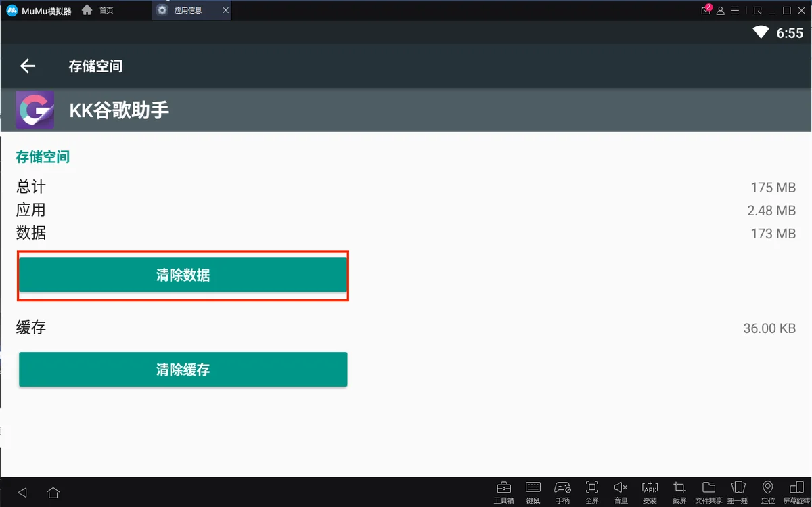The image size is (812, 507).
Task: Take a screenshot with 截屏
Action: click(x=679, y=491)
